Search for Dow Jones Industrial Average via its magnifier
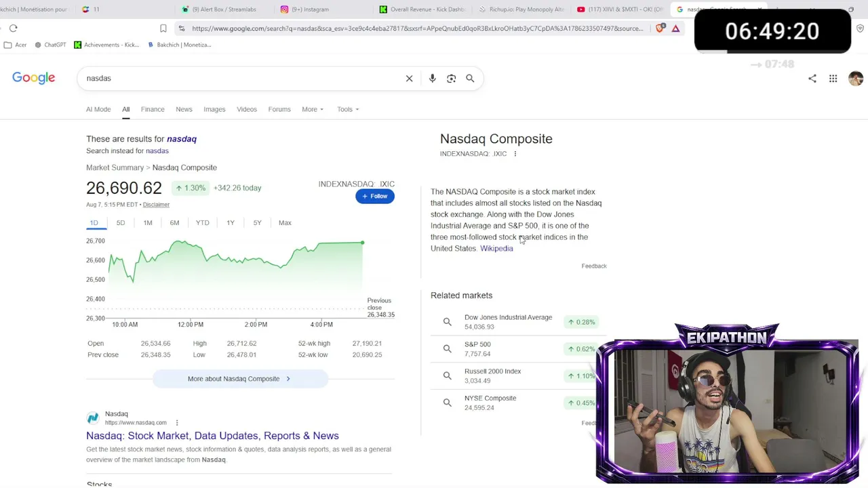The height and width of the screenshot is (488, 868). click(x=447, y=322)
